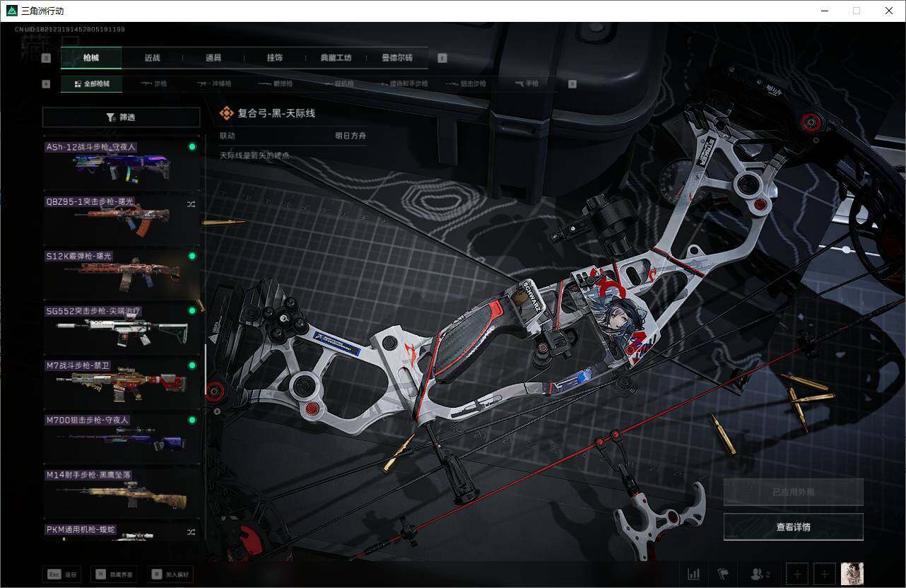
Task: Select the QBZ95-1突击步枪-曙光 skin
Action: pyautogui.click(x=122, y=218)
